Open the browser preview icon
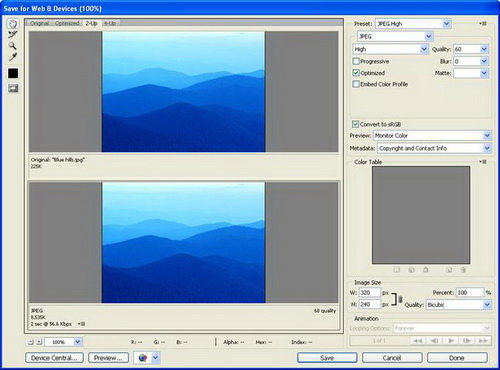This screenshot has height=370, width=500. (x=143, y=358)
